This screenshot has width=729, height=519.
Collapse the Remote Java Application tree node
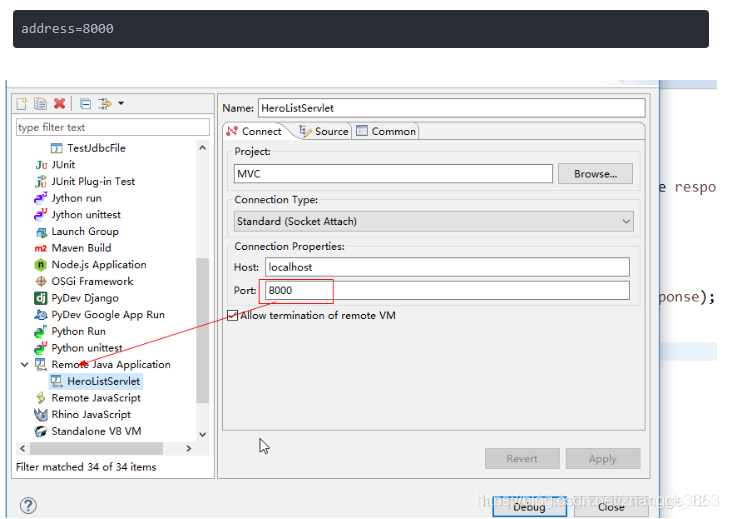[25, 365]
